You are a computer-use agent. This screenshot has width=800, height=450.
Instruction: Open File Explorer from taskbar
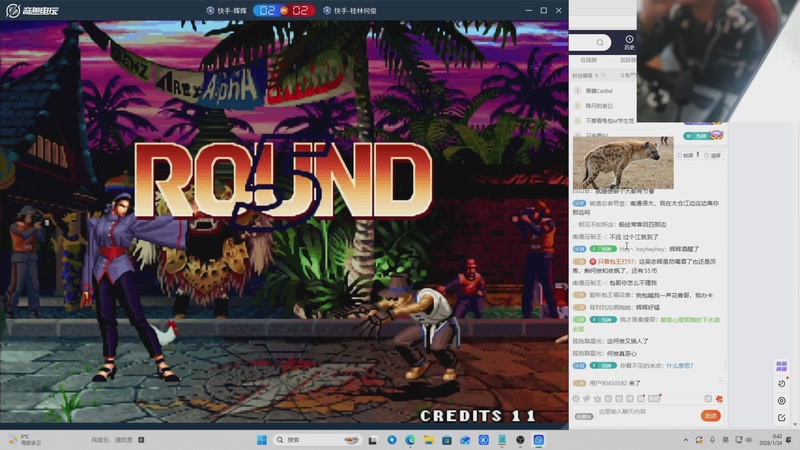pyautogui.click(x=429, y=440)
